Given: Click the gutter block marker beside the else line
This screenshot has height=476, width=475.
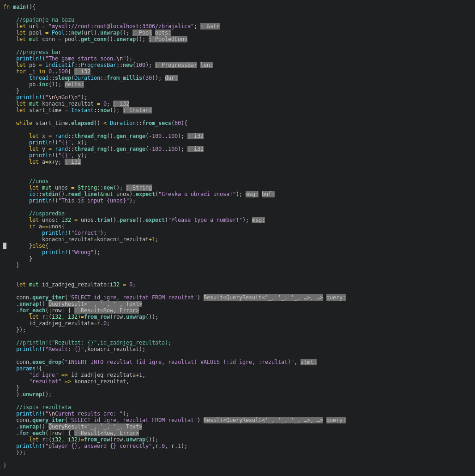Looking at the screenshot, I should (x=5, y=246).
